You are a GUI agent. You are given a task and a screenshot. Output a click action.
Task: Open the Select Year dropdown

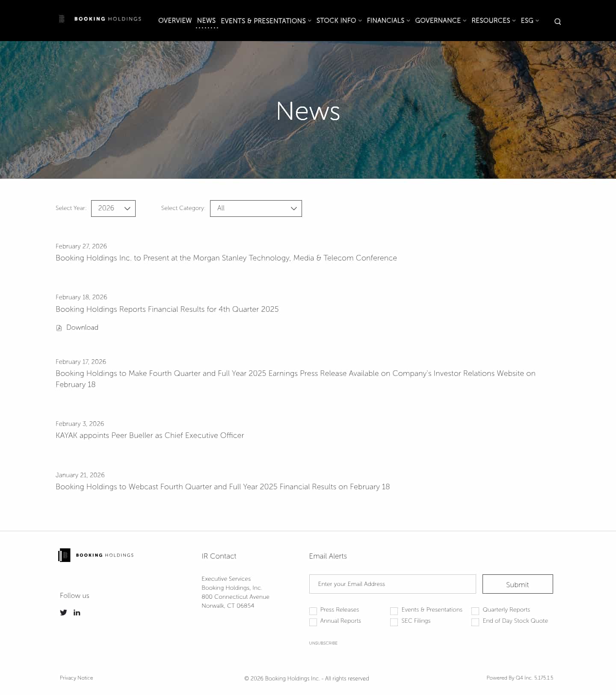(x=113, y=208)
